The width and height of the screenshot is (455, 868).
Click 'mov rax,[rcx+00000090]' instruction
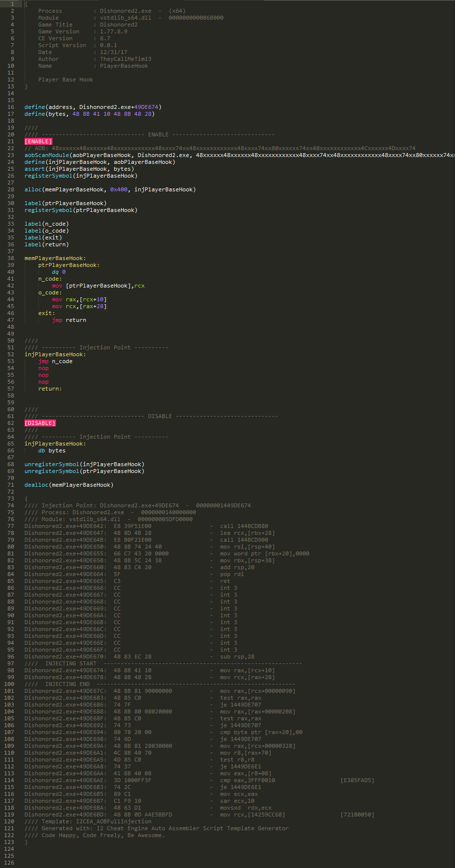coord(258,691)
